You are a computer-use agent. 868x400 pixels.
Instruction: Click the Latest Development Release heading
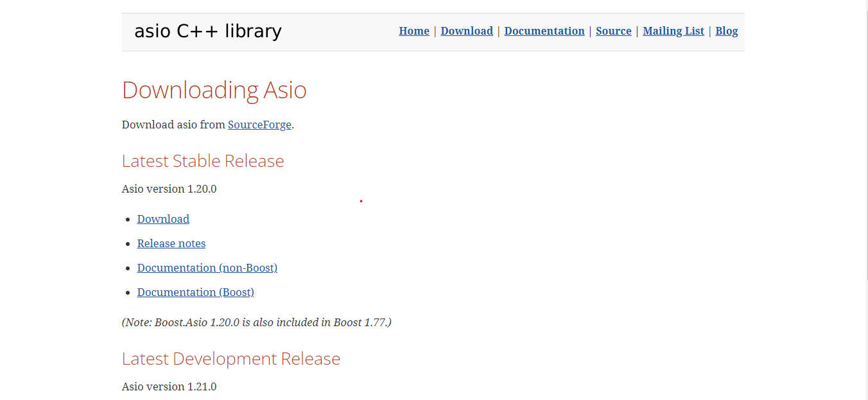pos(230,358)
